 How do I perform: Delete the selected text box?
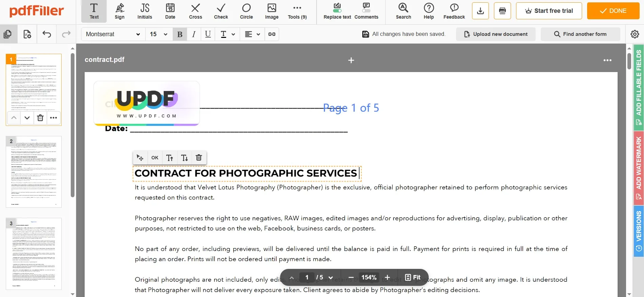pyautogui.click(x=199, y=158)
